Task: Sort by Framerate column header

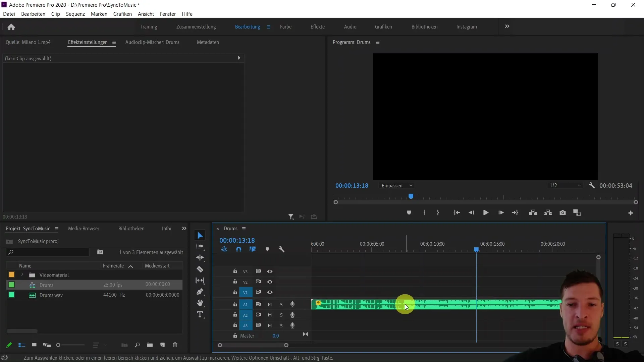Action: click(113, 266)
